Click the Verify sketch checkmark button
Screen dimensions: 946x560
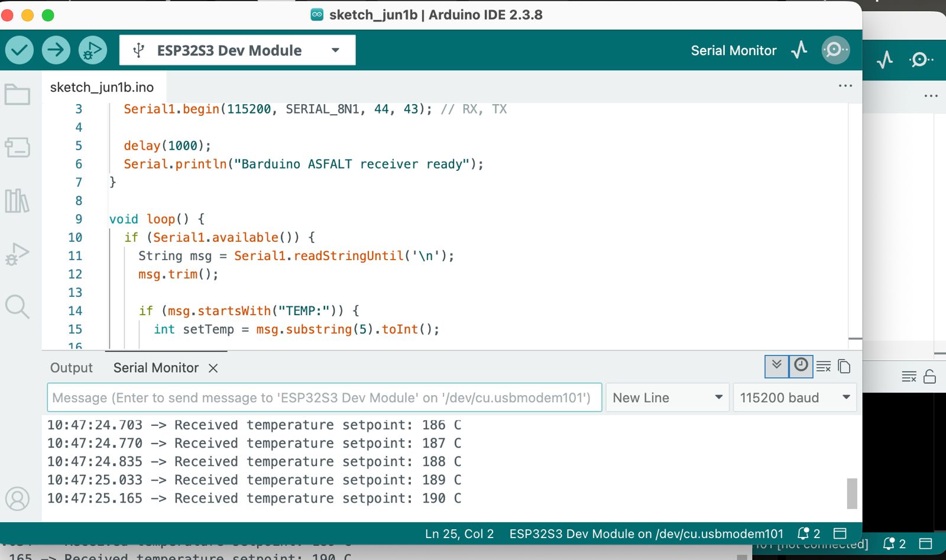20,50
